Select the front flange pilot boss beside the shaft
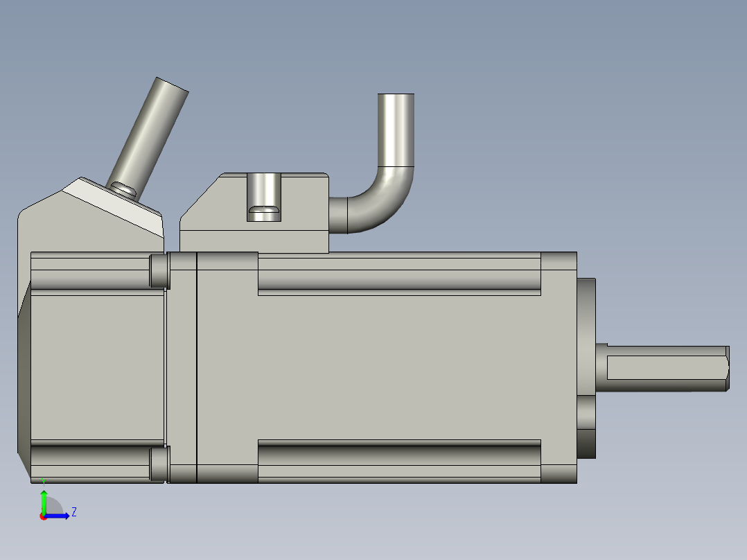 point(586,369)
